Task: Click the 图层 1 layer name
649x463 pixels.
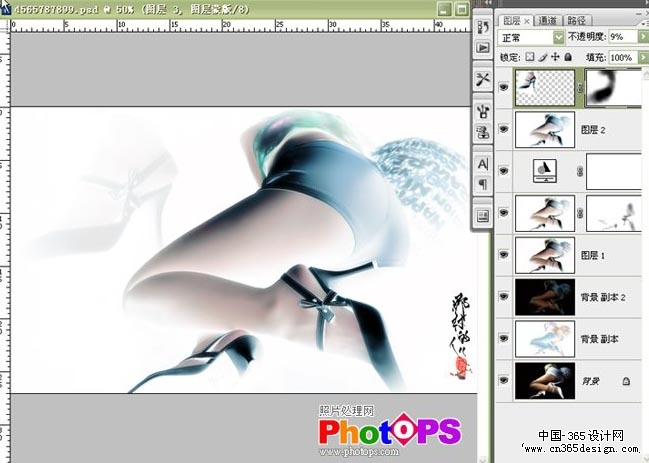Action: point(593,255)
